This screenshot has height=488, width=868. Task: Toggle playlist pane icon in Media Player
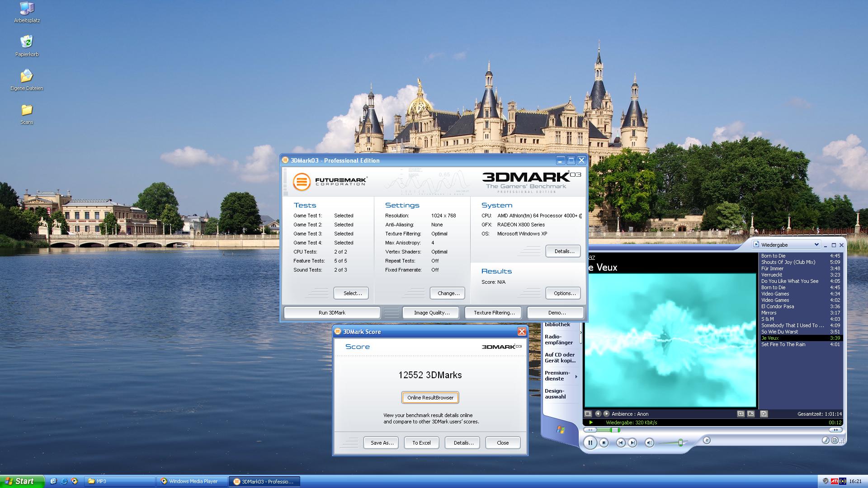pyautogui.click(x=764, y=413)
